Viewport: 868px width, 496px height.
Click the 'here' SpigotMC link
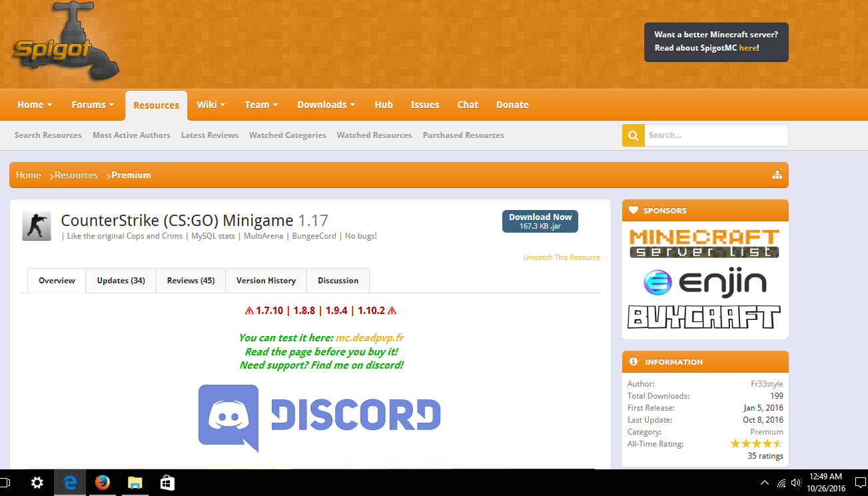pyautogui.click(x=748, y=48)
